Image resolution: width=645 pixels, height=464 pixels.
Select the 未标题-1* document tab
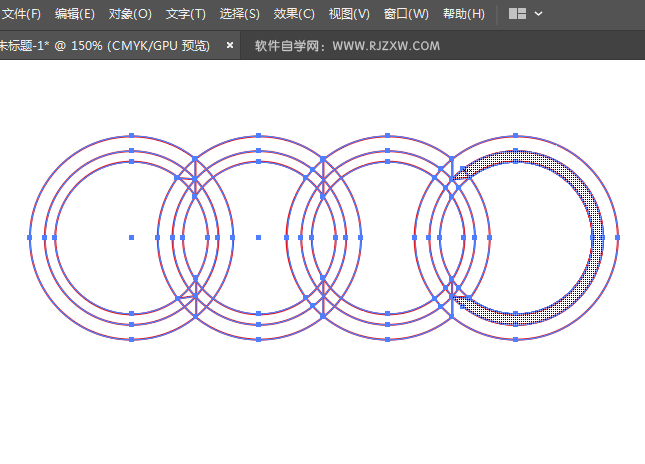(104, 45)
